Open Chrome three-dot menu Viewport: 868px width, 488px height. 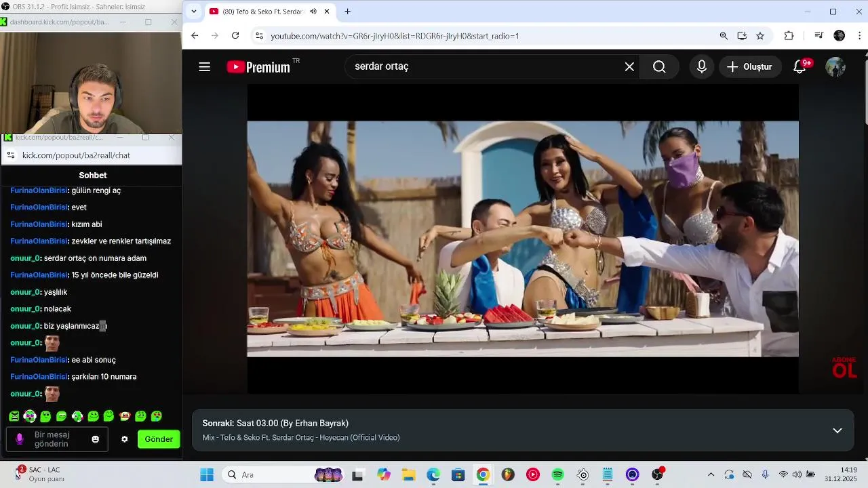click(860, 36)
